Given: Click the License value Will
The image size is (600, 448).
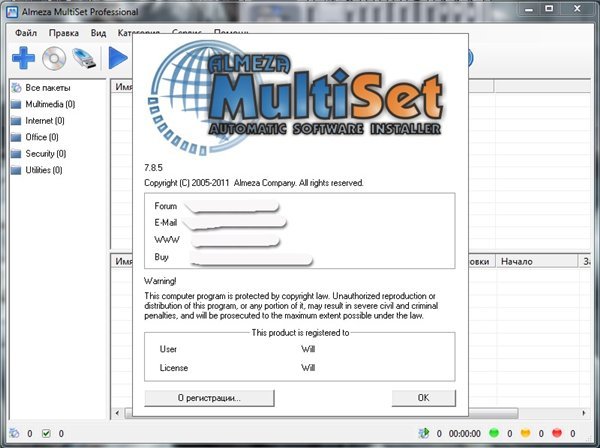Looking at the screenshot, I should (x=308, y=368).
